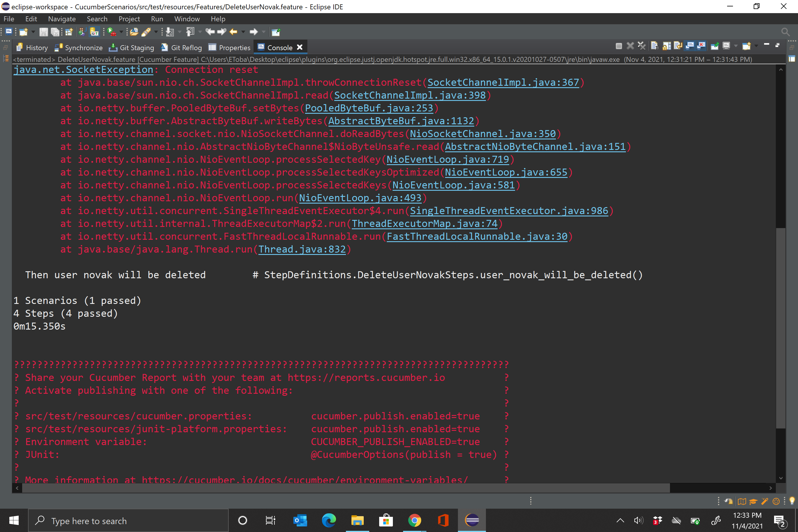Toggle Pin Console with green pushpin
The height and width of the screenshot is (532, 798).
715,46
